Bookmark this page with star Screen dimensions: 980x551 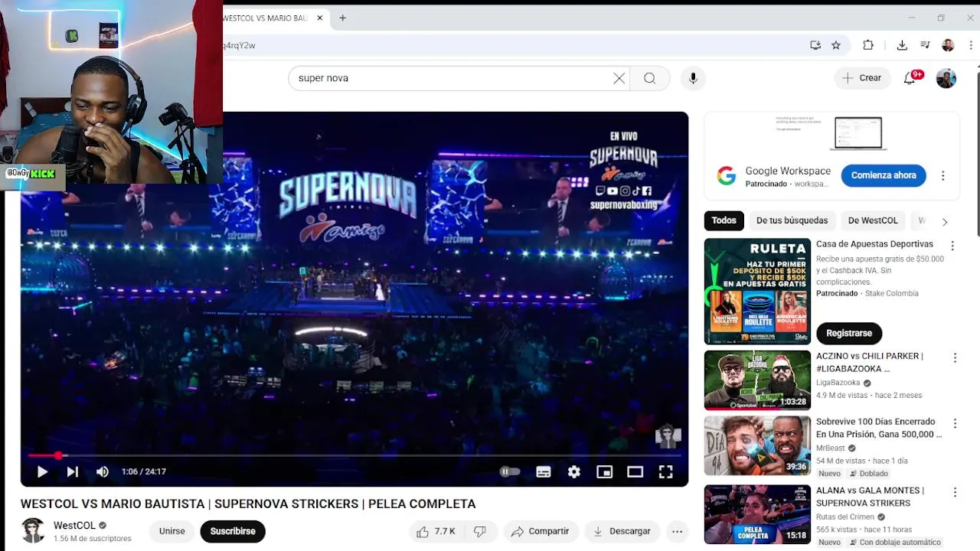(836, 45)
